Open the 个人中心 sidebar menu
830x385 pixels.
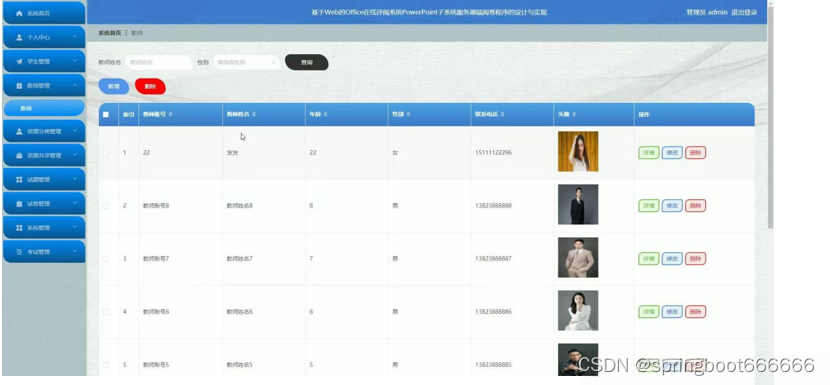pyautogui.click(x=44, y=38)
